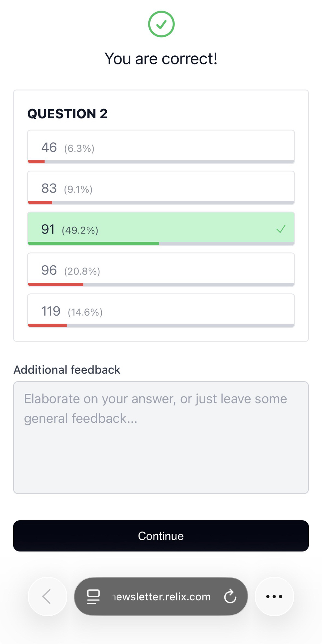Reload the page with refresh icon

(230, 596)
